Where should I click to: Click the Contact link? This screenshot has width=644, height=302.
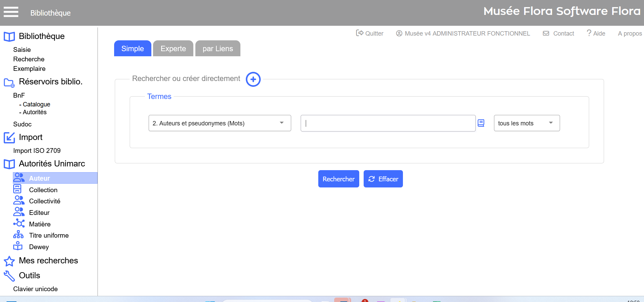563,34
